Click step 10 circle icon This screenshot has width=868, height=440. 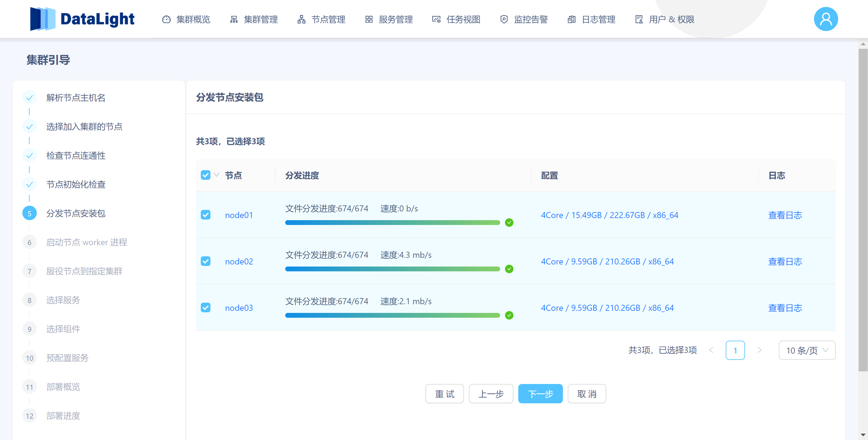coord(29,358)
